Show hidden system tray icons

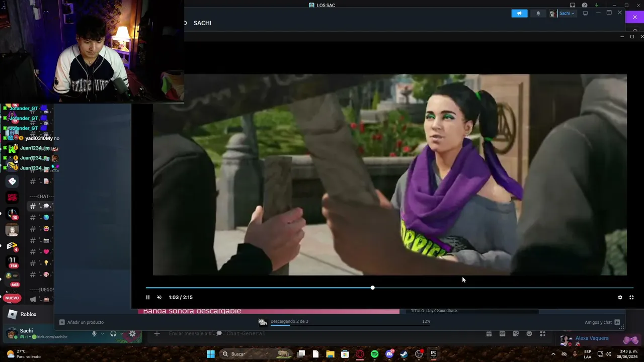click(x=553, y=354)
